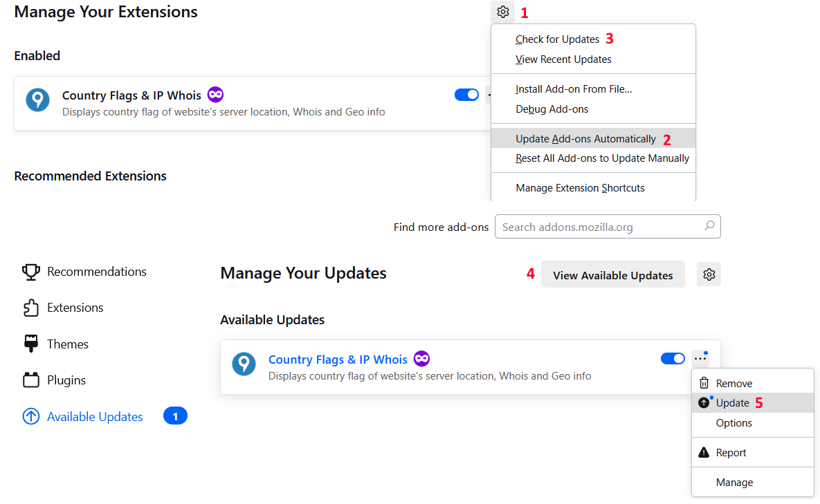This screenshot has height=504, width=820.
Task: Click the Find more add-ons label
Action: click(441, 227)
